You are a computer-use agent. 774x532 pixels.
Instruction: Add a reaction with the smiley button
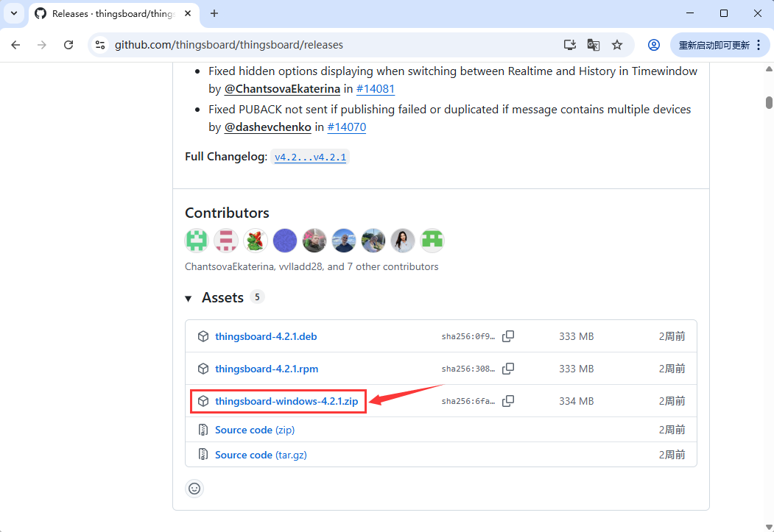(x=194, y=489)
